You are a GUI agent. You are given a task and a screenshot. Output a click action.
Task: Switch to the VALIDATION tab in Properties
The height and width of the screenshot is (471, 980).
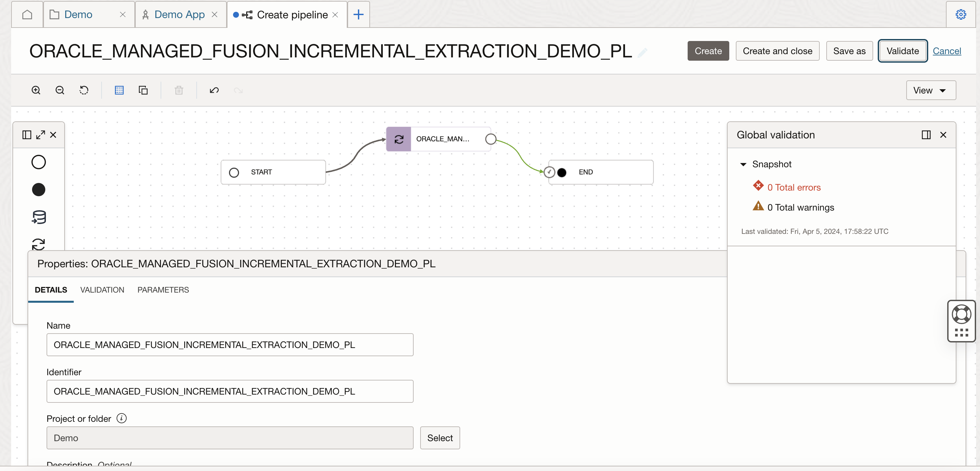[102, 290]
